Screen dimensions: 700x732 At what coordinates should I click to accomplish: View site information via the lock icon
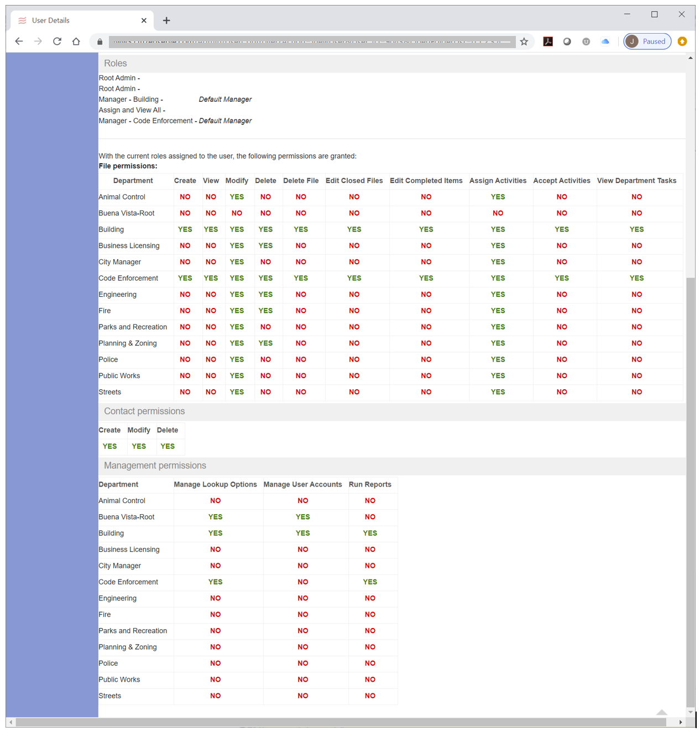[x=100, y=41]
